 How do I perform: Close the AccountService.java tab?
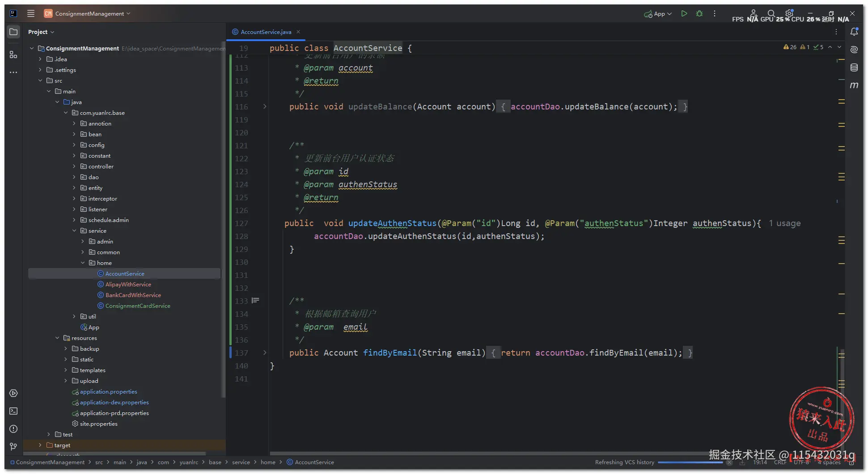click(298, 32)
